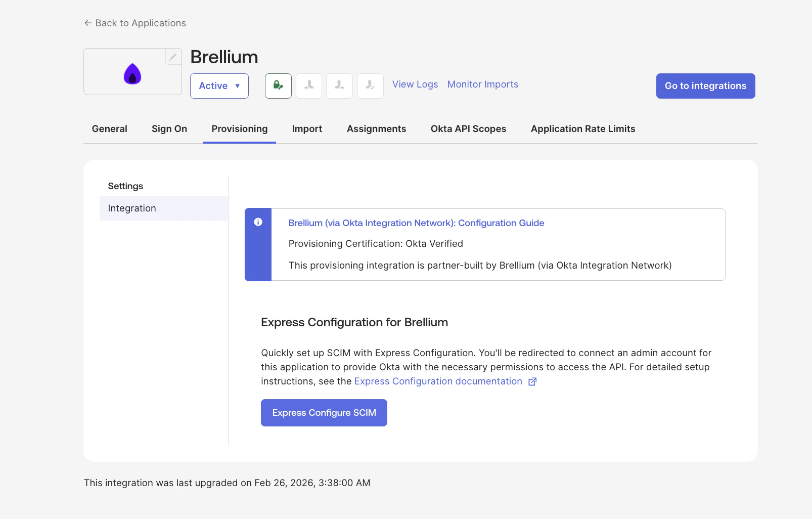Open the Okta API Scopes tab
This screenshot has width=812, height=519.
coord(468,129)
